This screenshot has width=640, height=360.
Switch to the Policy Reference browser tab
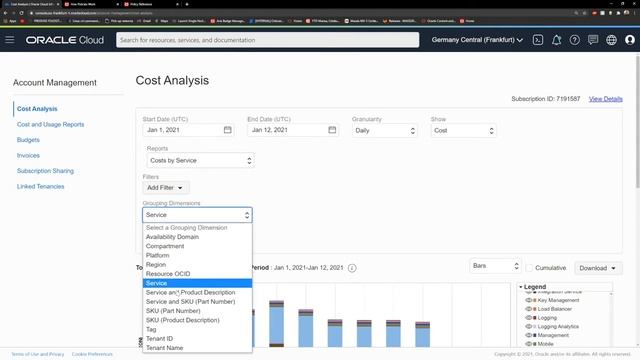pyautogui.click(x=151, y=4)
